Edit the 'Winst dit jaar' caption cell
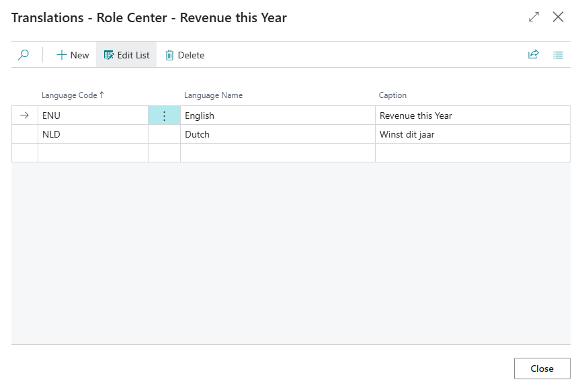 (x=472, y=134)
